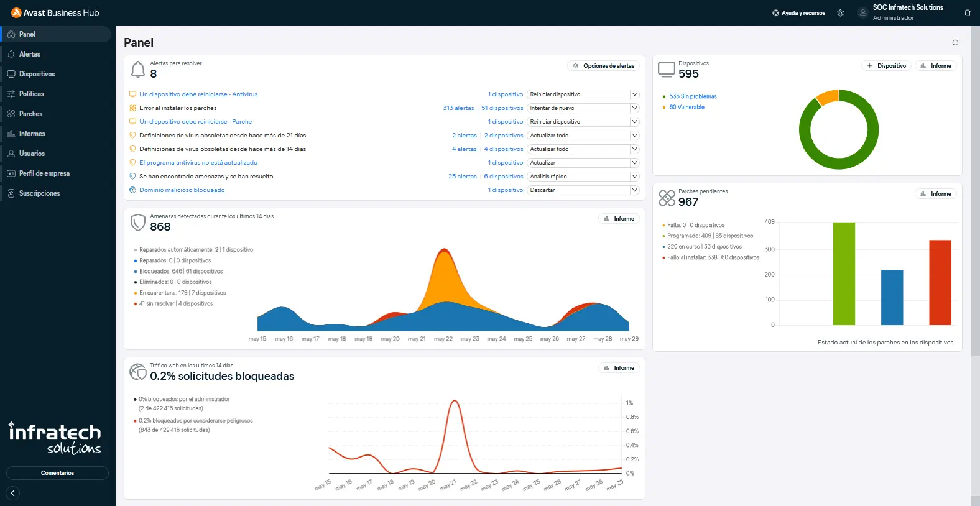Click the green bar in patches chart

tap(844, 274)
